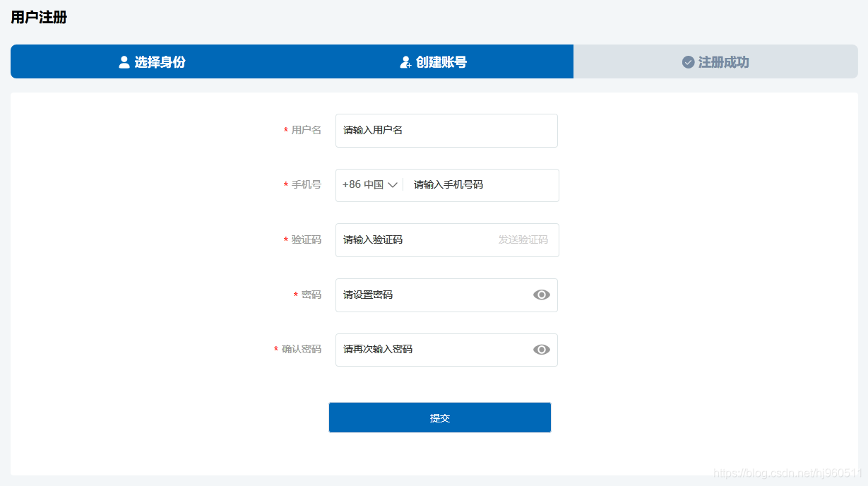Click the 验证码 field label
The image size is (868, 486).
(307, 240)
